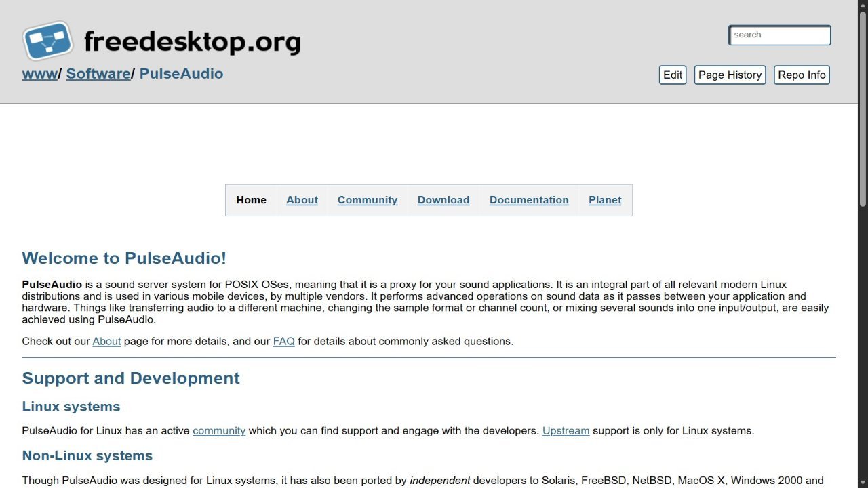Screen dimensions: 868x488
Task: Click the 'freedesktop.org' site title text
Action: coord(192,42)
